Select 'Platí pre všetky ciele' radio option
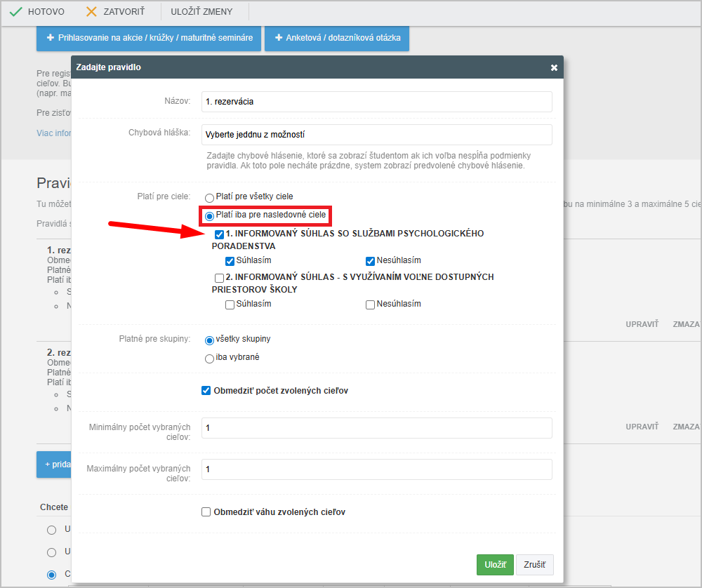Viewport: 702px width, 588px height. (209, 198)
